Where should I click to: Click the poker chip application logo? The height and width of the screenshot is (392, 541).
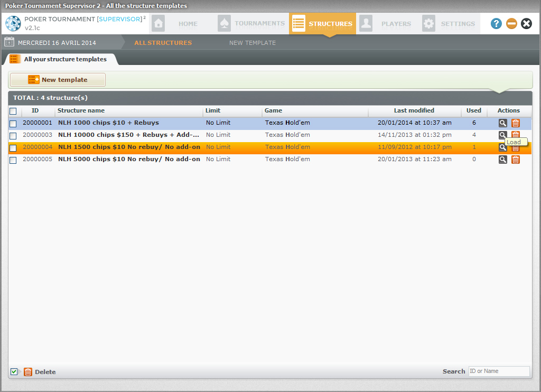click(13, 24)
